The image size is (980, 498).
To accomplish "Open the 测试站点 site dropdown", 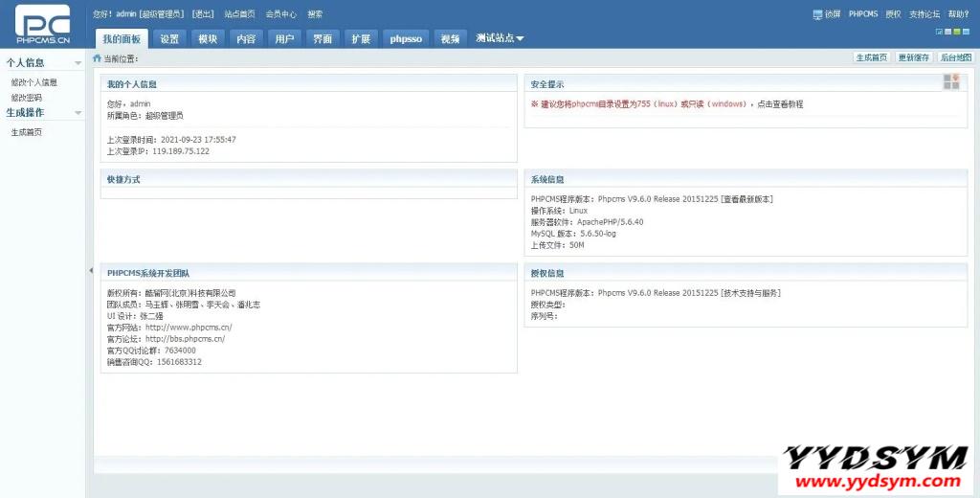I will pos(500,38).
